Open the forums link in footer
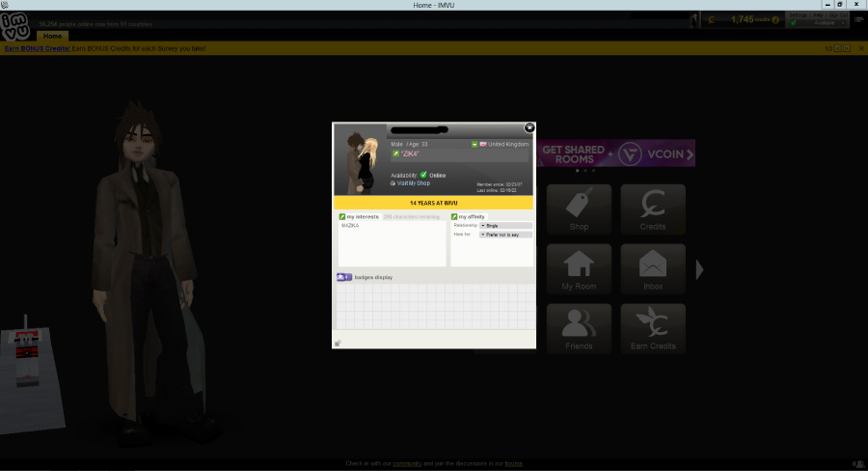The image size is (868, 471). tap(513, 464)
